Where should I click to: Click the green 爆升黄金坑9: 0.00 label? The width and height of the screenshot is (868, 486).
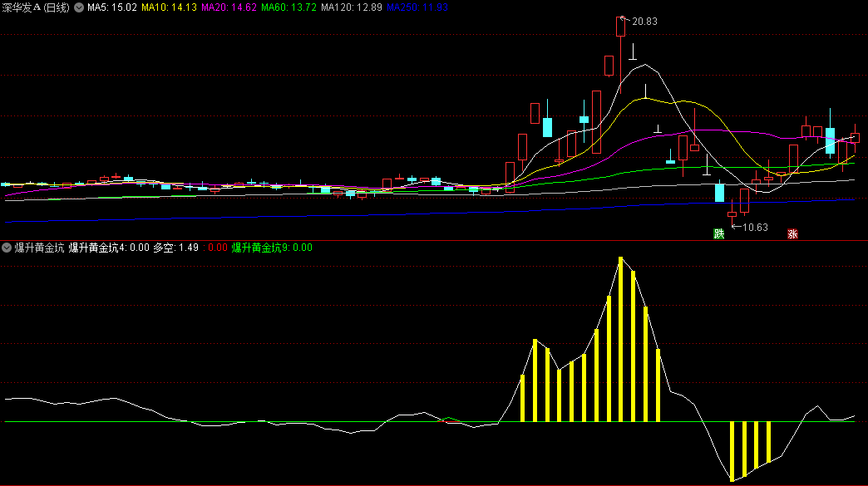(272, 248)
